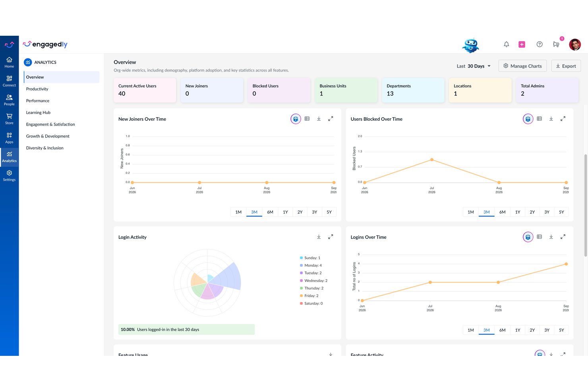Viewport: 588px width, 392px height.
Task: Download the Login Activity chart
Action: pos(319,237)
